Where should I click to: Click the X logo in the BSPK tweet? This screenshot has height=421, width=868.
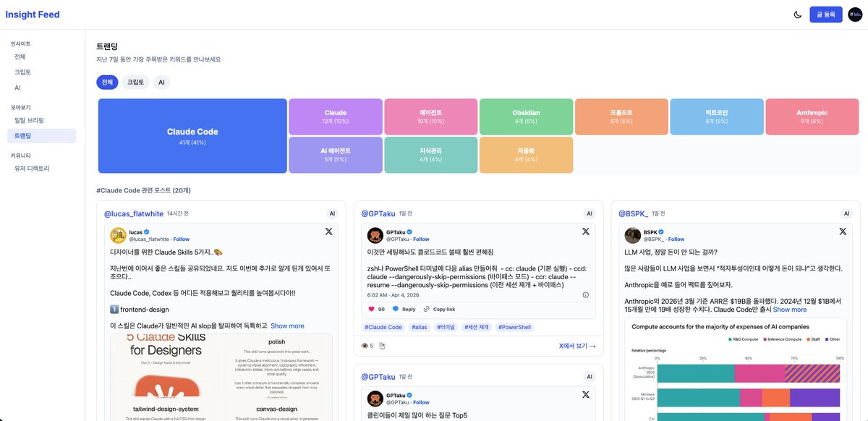[843, 231]
